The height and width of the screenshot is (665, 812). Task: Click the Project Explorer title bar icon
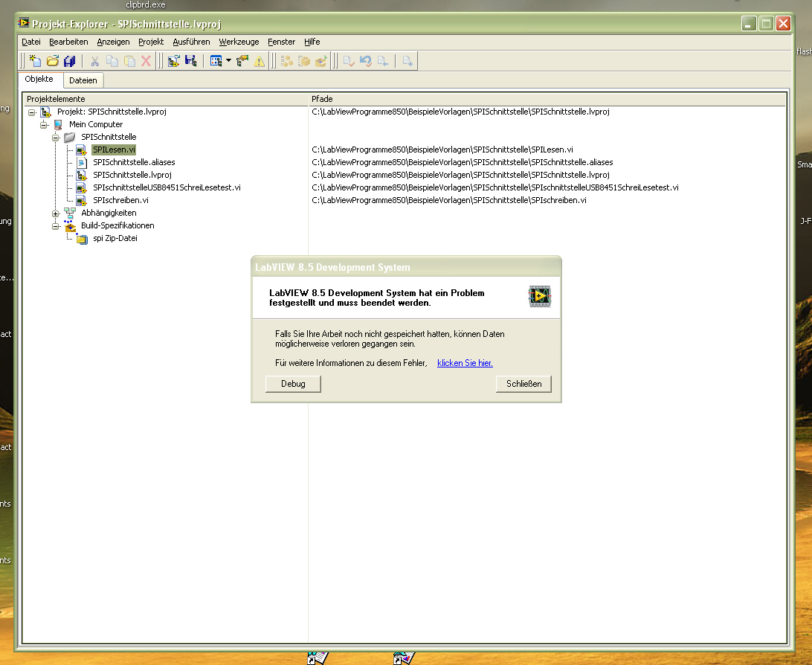click(24, 23)
